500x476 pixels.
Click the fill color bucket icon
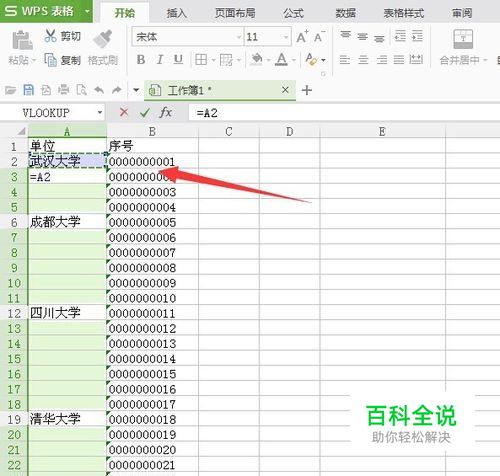[x=256, y=59]
